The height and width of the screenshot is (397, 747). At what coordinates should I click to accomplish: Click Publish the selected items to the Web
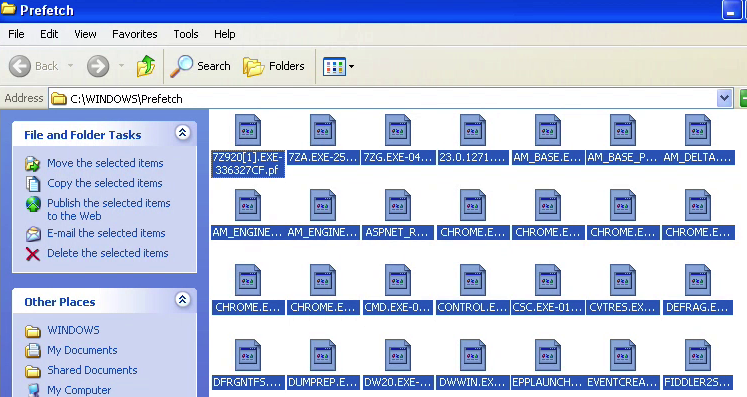click(98, 209)
